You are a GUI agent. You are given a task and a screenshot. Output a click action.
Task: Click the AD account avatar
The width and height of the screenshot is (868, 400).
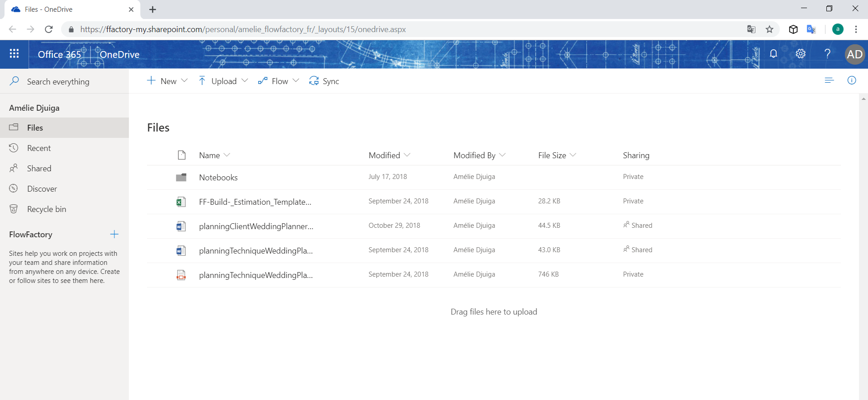pyautogui.click(x=854, y=54)
